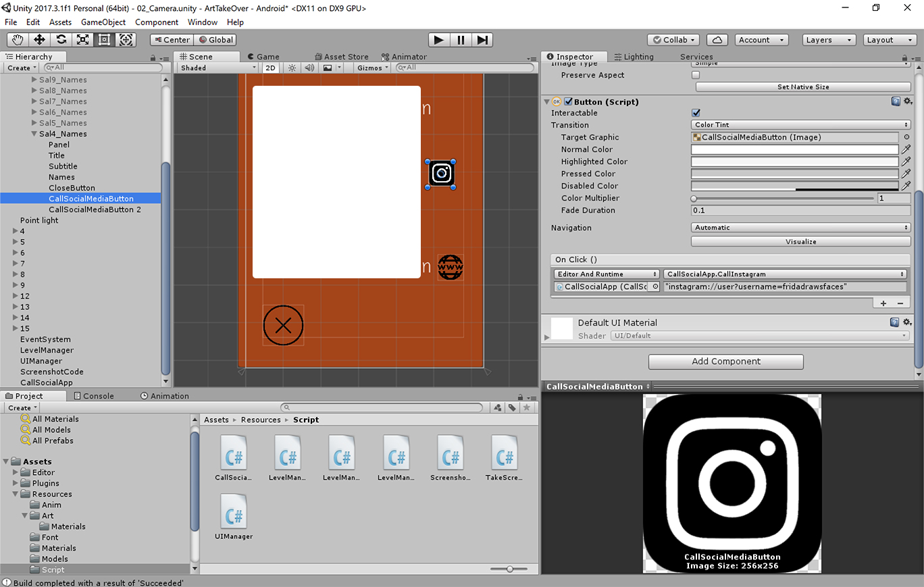Pick Normal Color with eyedropper

pos(906,149)
